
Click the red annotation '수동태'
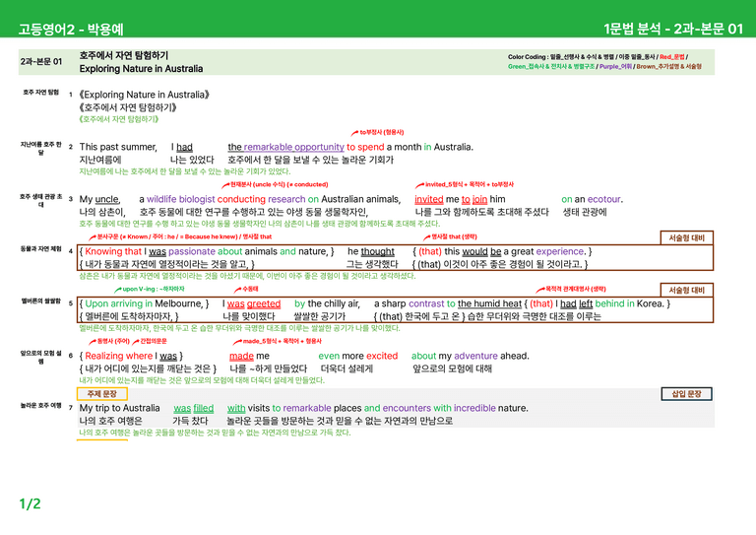[x=250, y=289]
